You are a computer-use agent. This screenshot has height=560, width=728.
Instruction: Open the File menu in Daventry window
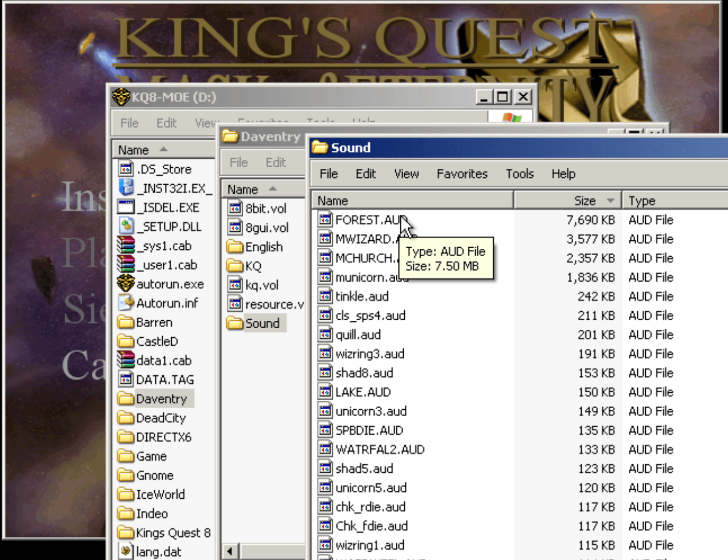(239, 162)
